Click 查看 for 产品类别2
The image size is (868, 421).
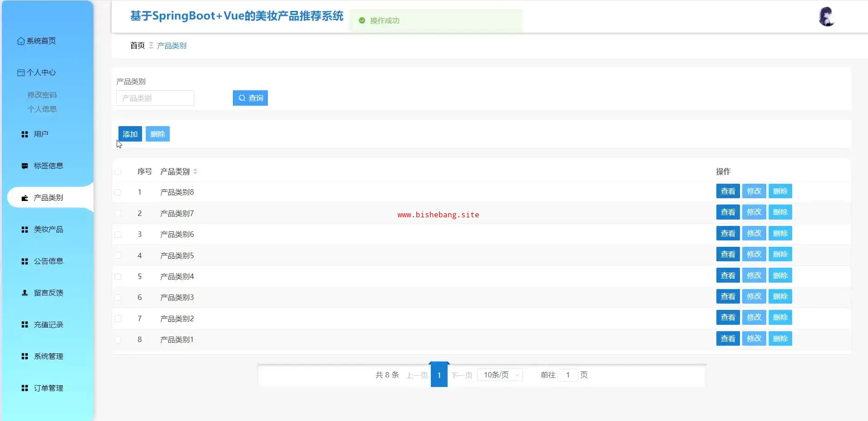pyautogui.click(x=728, y=317)
